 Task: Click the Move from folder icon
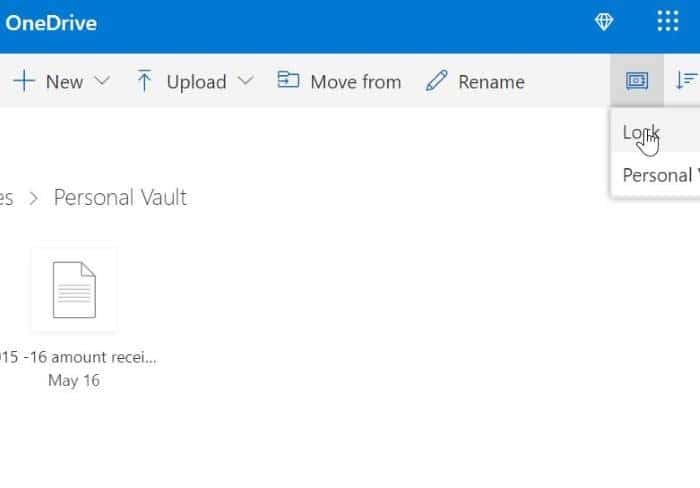click(x=288, y=80)
